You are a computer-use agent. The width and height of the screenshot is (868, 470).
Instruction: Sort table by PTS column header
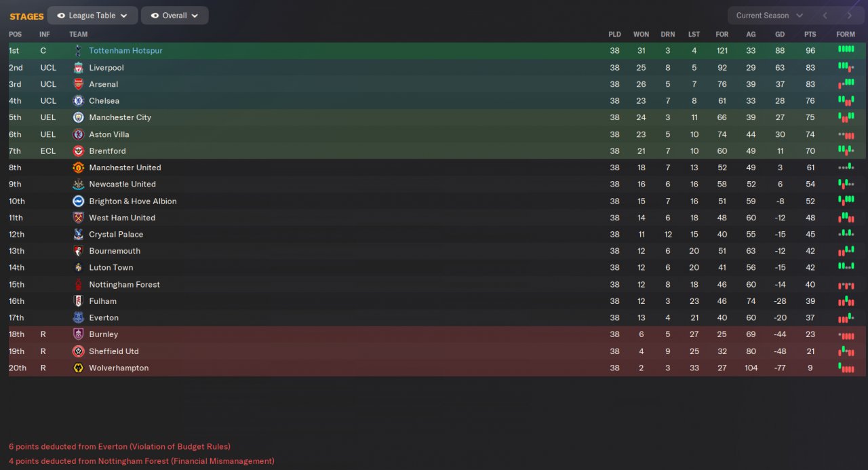coord(810,35)
